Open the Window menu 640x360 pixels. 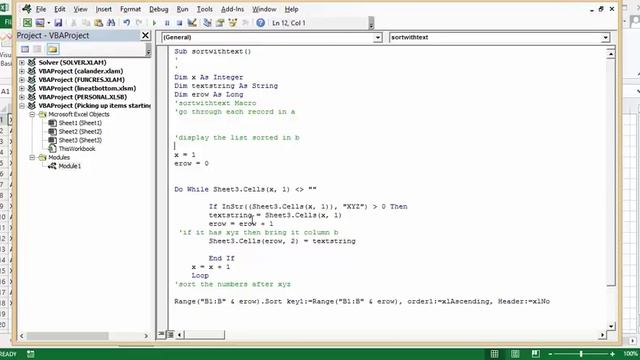click(x=264, y=9)
